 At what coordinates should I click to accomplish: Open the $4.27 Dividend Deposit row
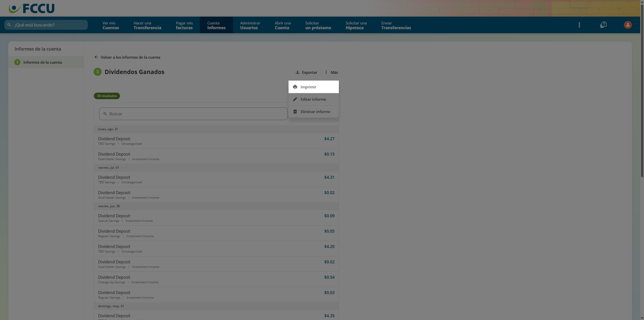click(216, 141)
